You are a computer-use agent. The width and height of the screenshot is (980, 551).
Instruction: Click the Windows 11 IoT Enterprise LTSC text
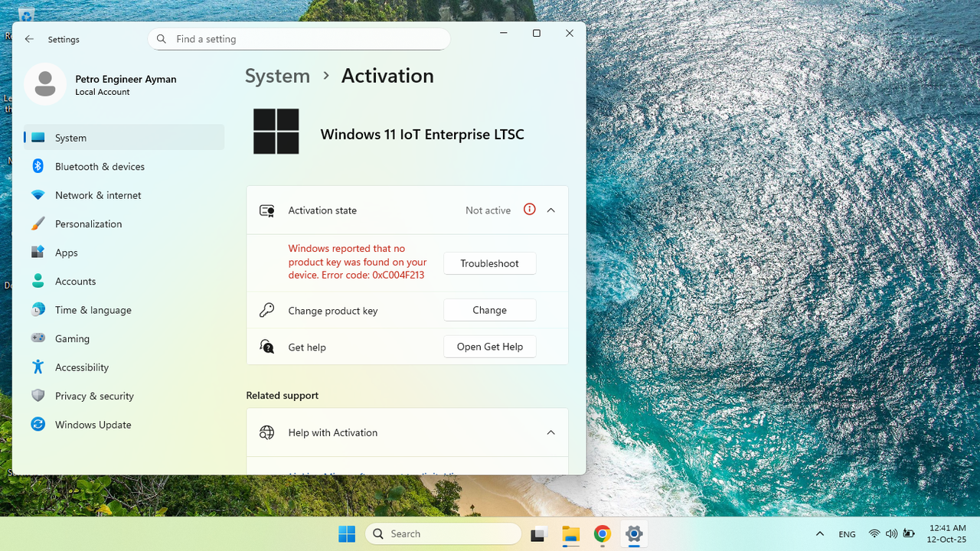[x=422, y=134]
